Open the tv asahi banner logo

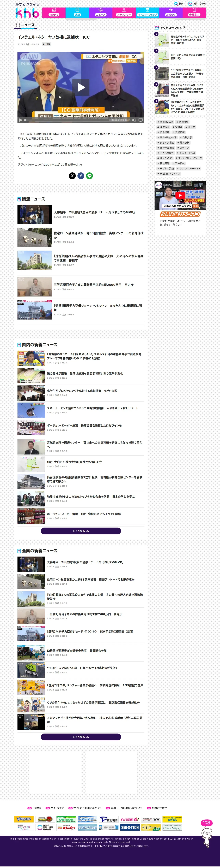pos(130,819)
